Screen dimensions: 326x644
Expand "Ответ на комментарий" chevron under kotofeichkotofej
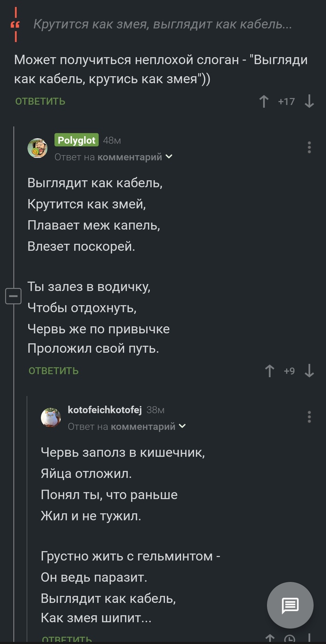pyautogui.click(x=183, y=426)
